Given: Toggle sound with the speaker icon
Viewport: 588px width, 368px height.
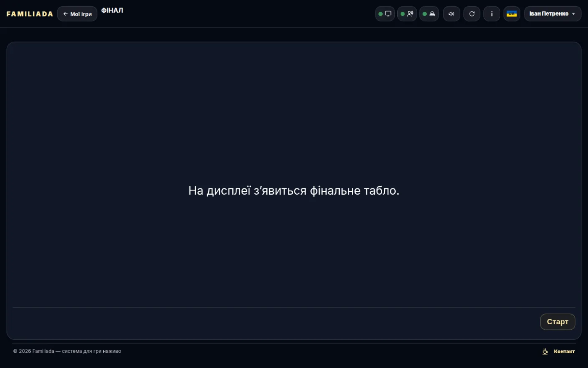Looking at the screenshot, I should [451, 14].
